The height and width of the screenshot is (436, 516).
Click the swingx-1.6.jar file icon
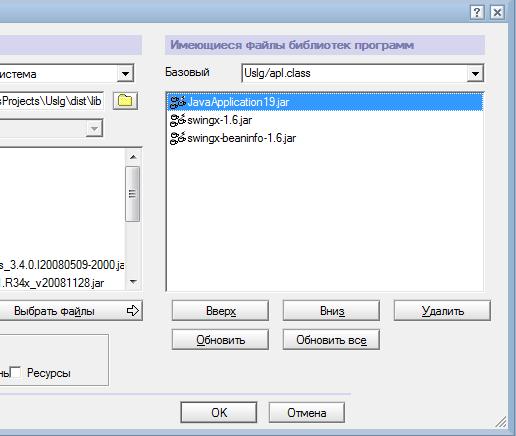178,120
